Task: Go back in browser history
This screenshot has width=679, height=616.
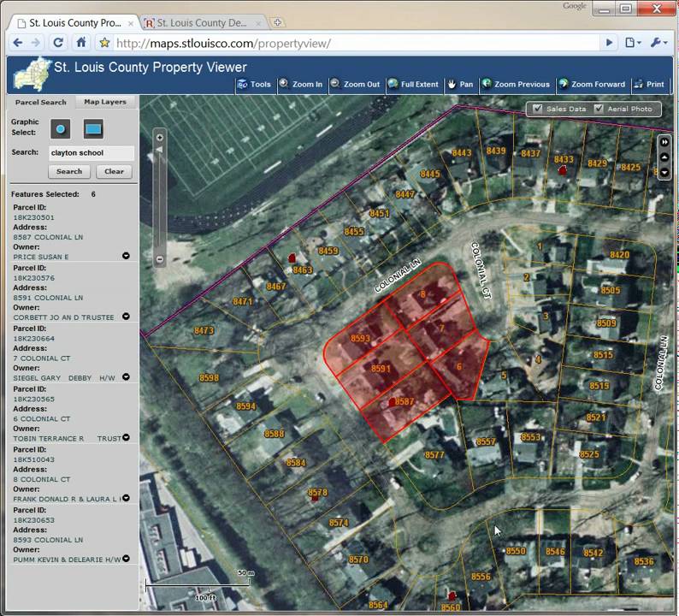Action: coord(18,43)
